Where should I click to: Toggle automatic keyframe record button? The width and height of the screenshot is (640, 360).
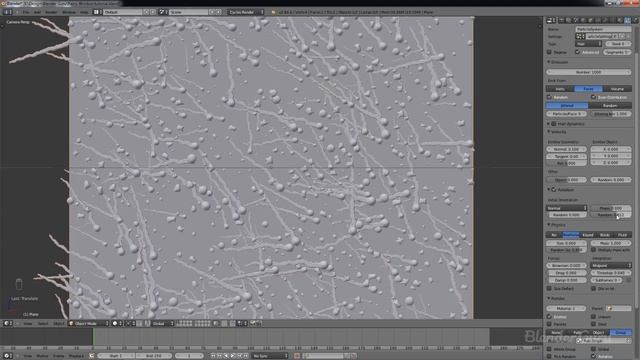pos(297,356)
